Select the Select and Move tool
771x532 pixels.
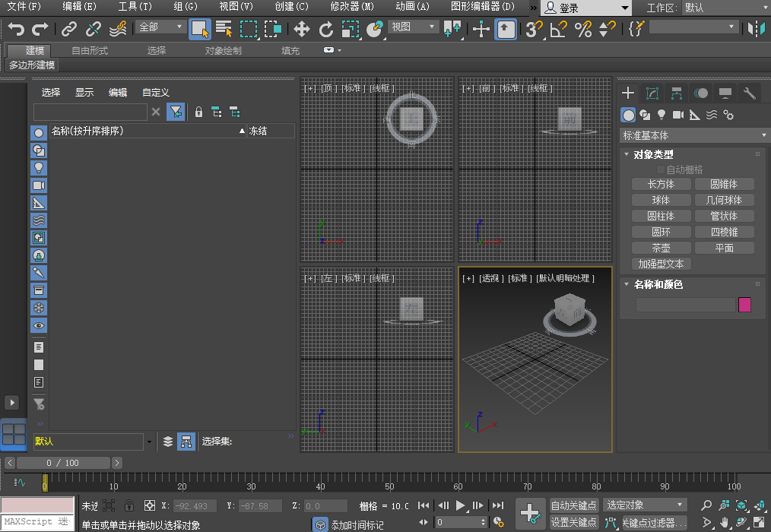(x=302, y=29)
